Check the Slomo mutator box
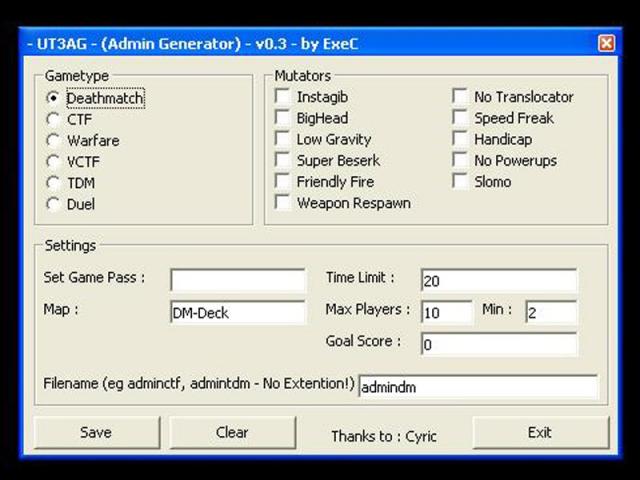Image resolution: width=640 pixels, height=480 pixels. (460, 181)
